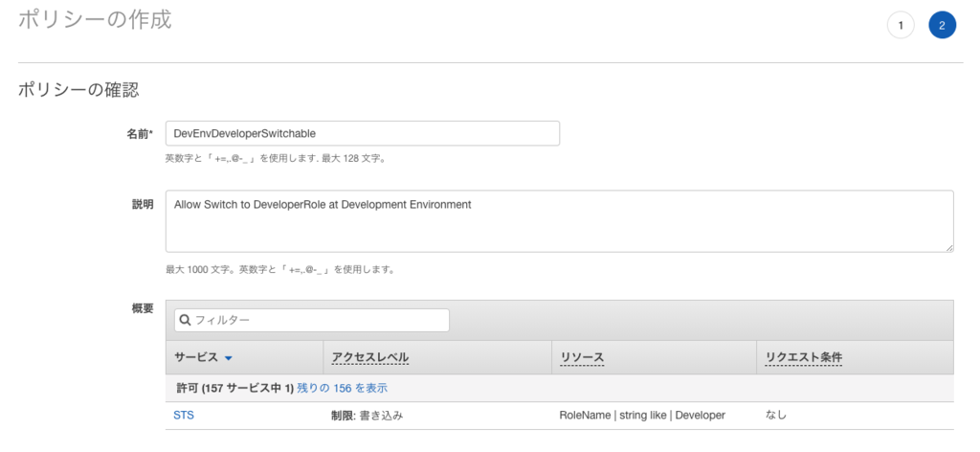This screenshot has width=980, height=452.
Task: Go back to step 1 circle
Action: [x=901, y=26]
